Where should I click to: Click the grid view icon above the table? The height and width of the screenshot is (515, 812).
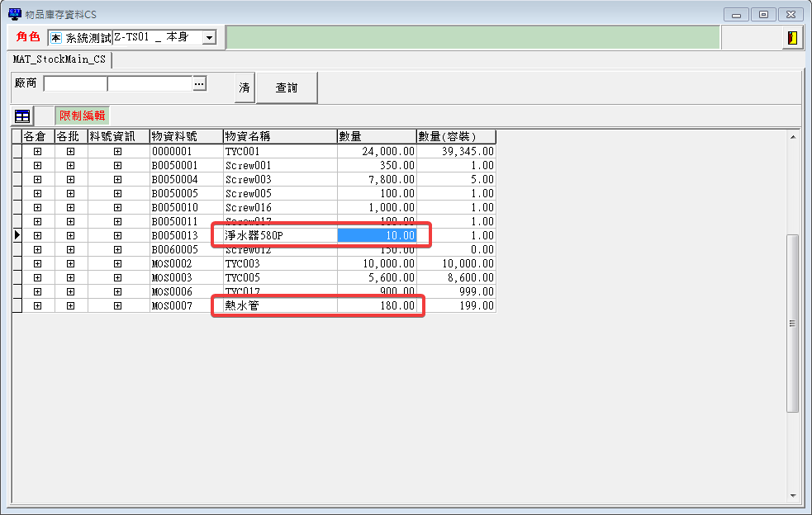pos(22,116)
